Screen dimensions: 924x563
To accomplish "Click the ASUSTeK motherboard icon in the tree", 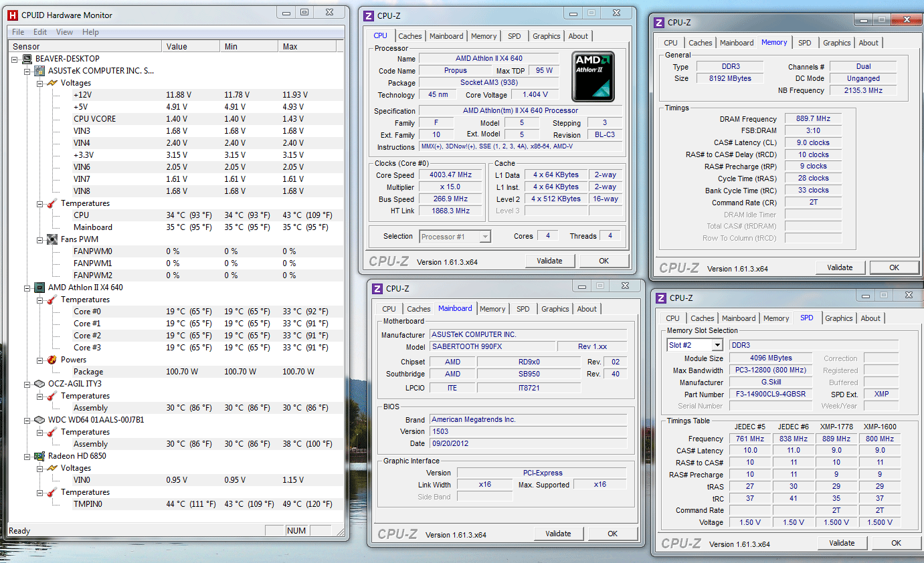I will (x=40, y=71).
